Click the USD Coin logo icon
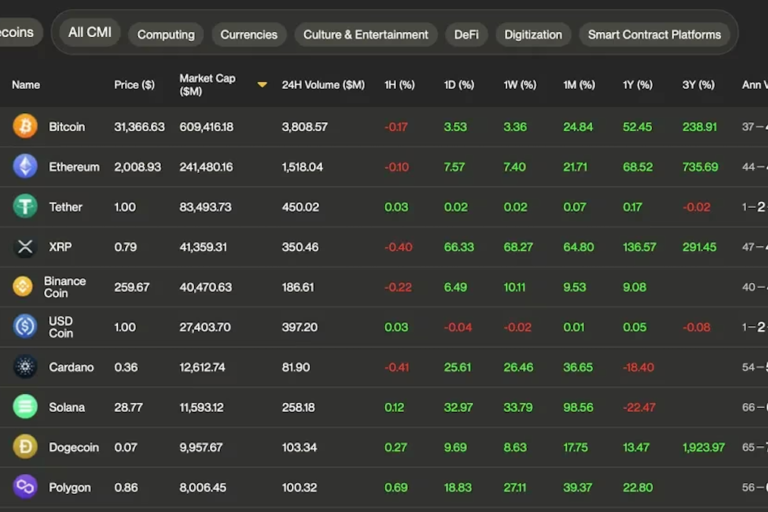768x512 pixels. (25, 327)
